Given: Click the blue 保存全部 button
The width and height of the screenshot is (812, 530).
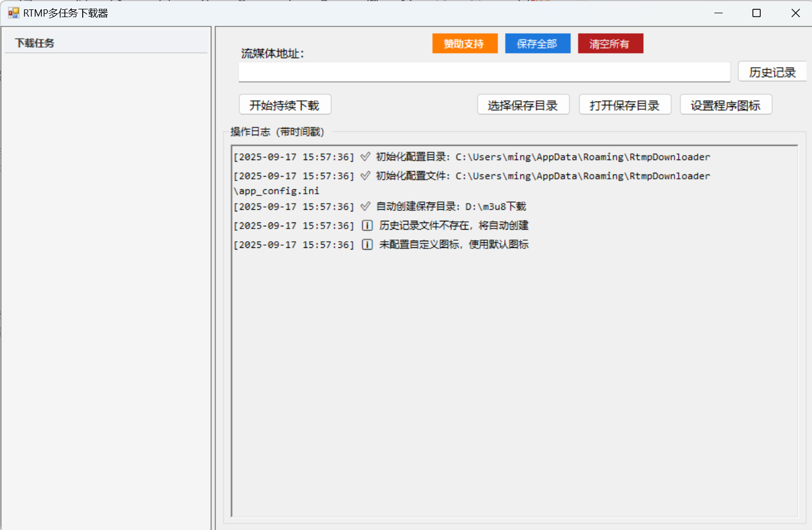Looking at the screenshot, I should coord(537,44).
